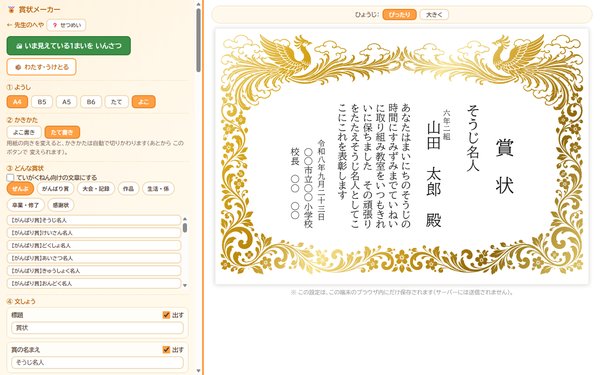Go back via ← 先生のへや link
Image resolution: width=600 pixels, height=375 pixels.
[x=25, y=25]
